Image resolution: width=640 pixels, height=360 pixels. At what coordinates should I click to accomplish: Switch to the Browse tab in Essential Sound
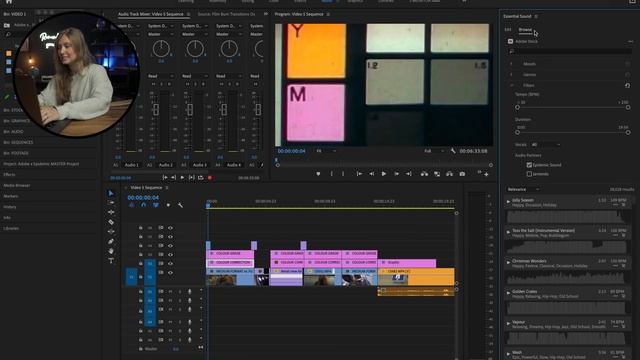pos(525,29)
